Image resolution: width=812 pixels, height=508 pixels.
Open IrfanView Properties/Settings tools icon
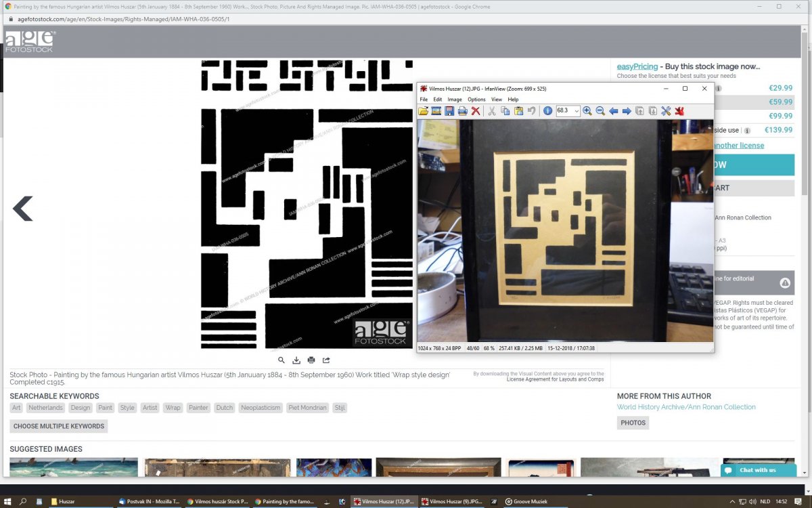point(666,111)
